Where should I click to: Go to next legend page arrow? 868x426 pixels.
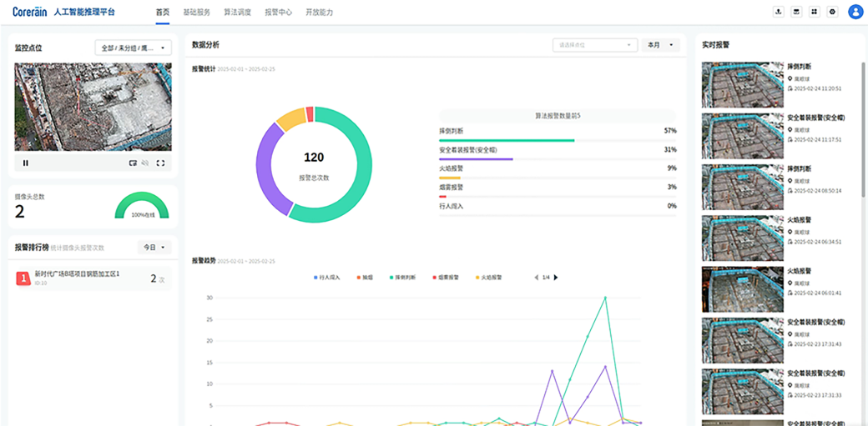click(x=557, y=277)
